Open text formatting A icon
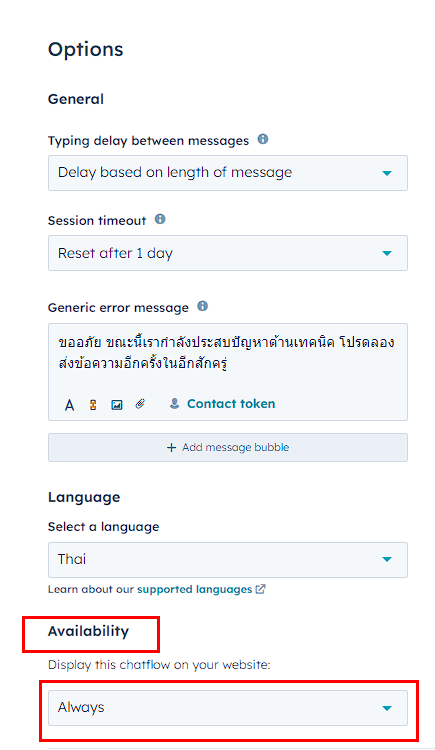435x750 pixels. click(69, 405)
